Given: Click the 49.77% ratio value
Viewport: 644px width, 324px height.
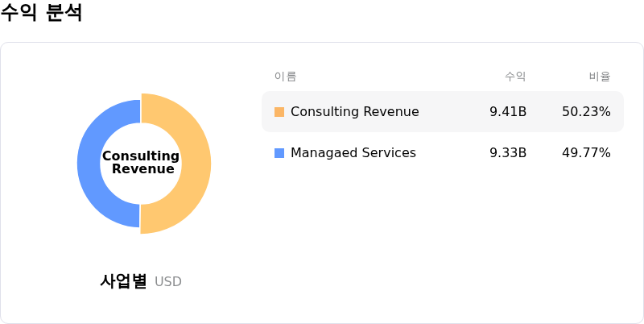Looking at the screenshot, I should (x=586, y=153).
